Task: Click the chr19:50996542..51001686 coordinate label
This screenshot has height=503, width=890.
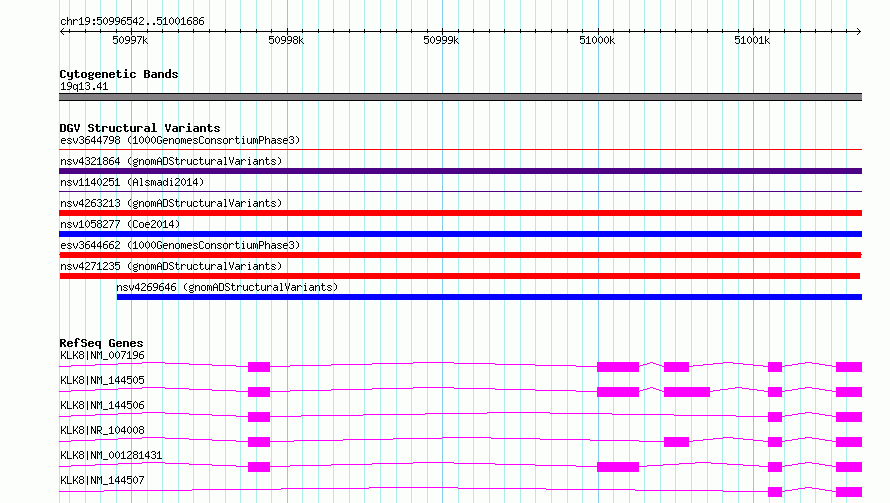Action: click(x=132, y=21)
